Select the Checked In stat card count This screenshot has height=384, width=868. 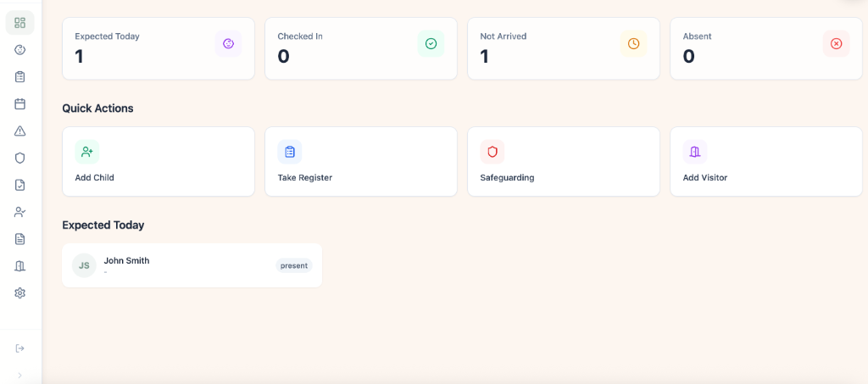(x=283, y=57)
